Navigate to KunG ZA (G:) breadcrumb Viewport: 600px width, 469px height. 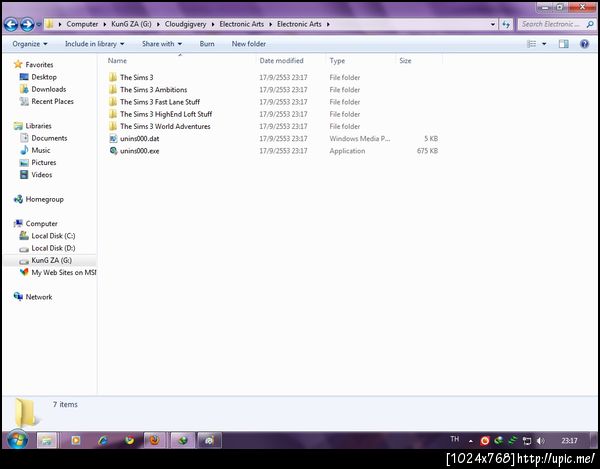131,24
